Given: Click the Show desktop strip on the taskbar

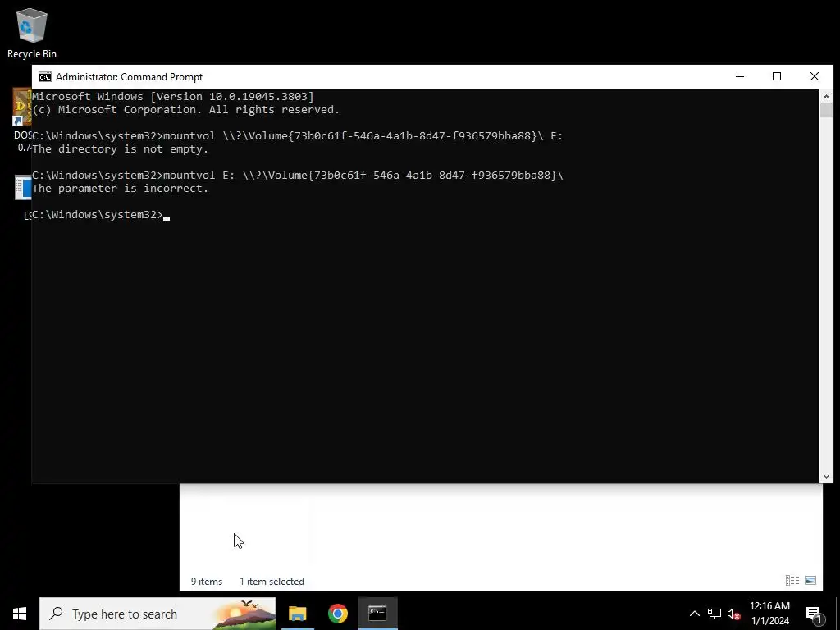Looking at the screenshot, I should click(x=838, y=614).
